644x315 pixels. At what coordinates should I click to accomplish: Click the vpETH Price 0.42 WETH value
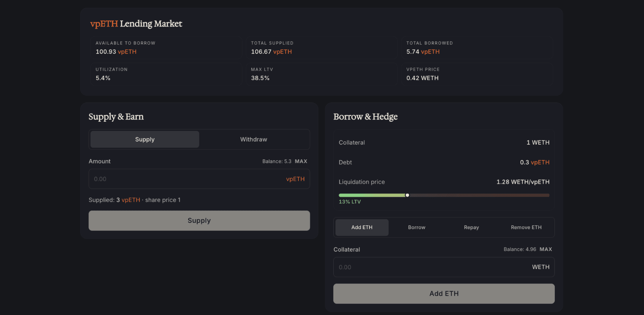point(422,78)
